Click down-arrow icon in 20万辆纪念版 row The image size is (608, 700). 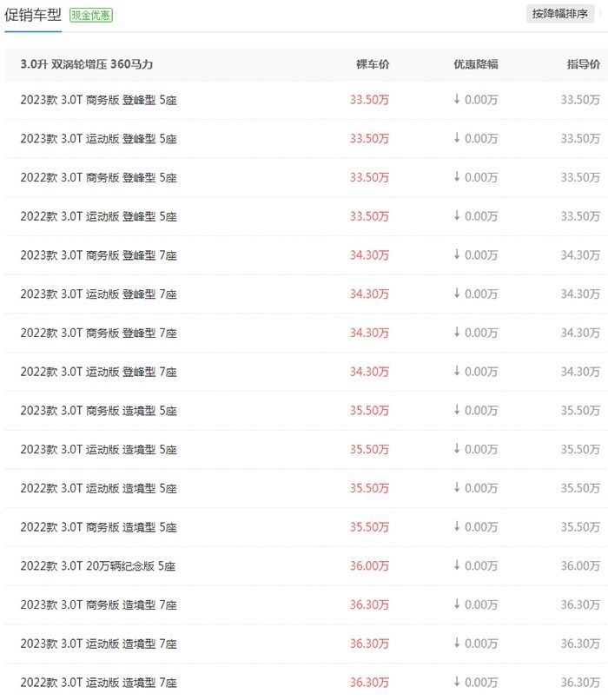(457, 565)
